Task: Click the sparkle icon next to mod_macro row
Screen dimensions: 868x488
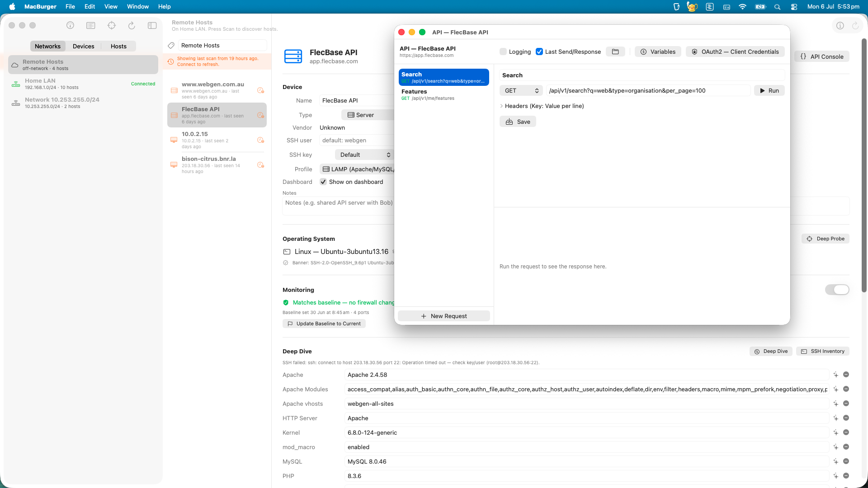Action: [x=836, y=447]
